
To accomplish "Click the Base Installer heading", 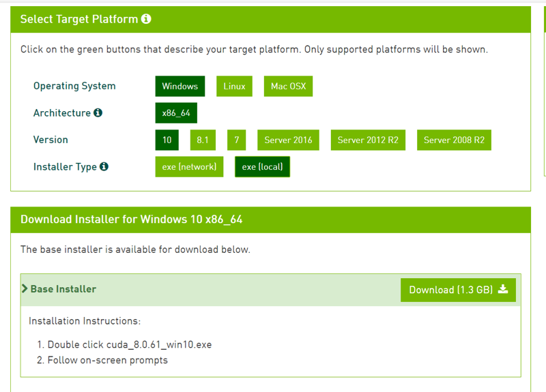I will [63, 289].
